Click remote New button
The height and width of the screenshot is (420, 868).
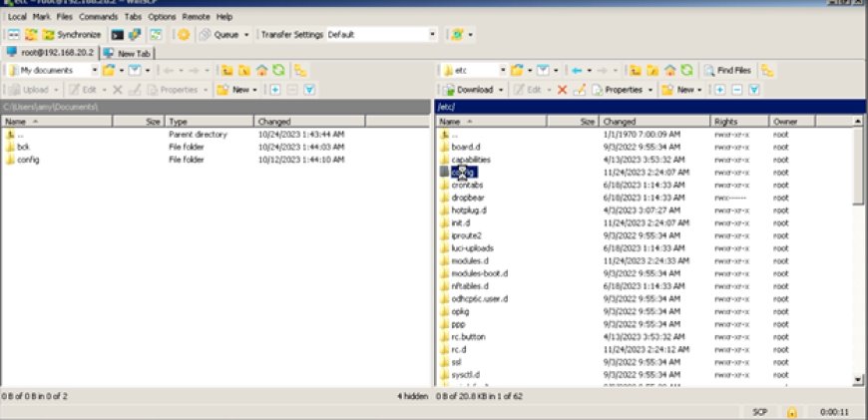point(678,90)
